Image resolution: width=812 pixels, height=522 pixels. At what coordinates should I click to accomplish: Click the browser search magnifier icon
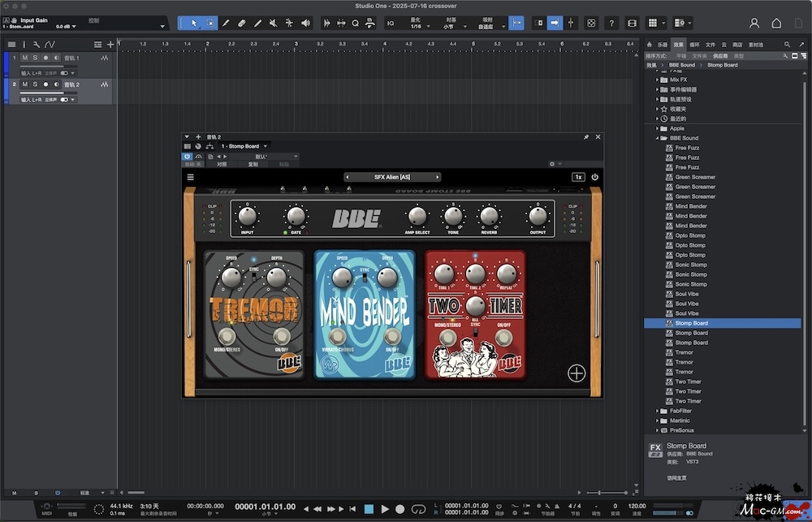point(788,45)
